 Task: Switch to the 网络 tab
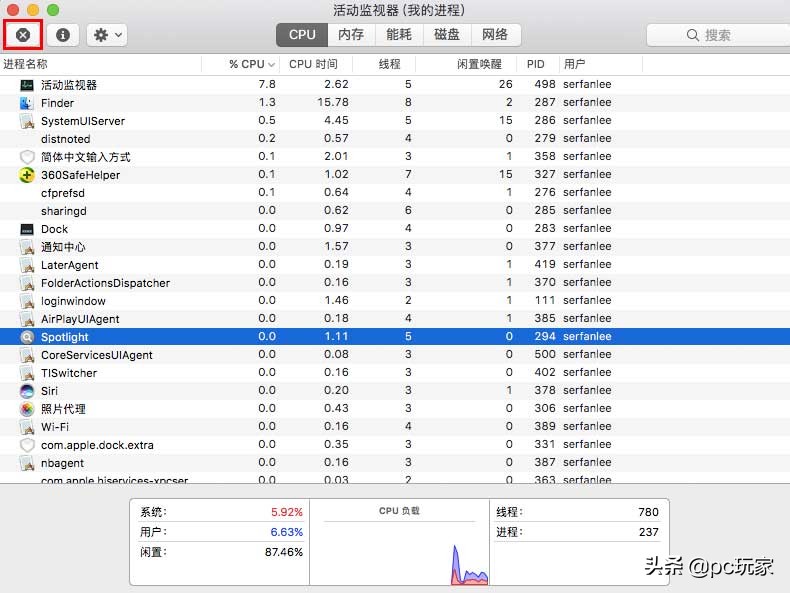[x=495, y=35]
